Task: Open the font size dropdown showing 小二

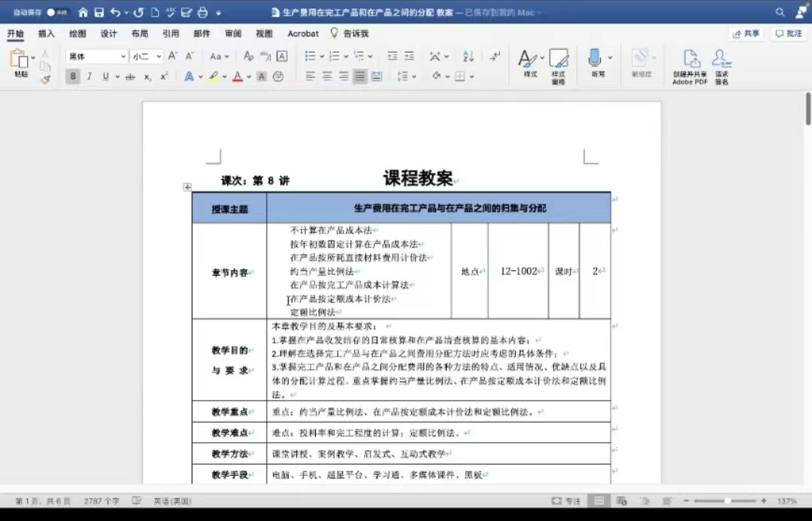Action: coord(146,56)
